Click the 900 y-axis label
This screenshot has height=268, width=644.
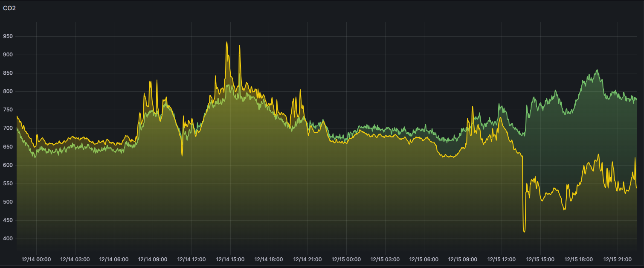click(8, 55)
